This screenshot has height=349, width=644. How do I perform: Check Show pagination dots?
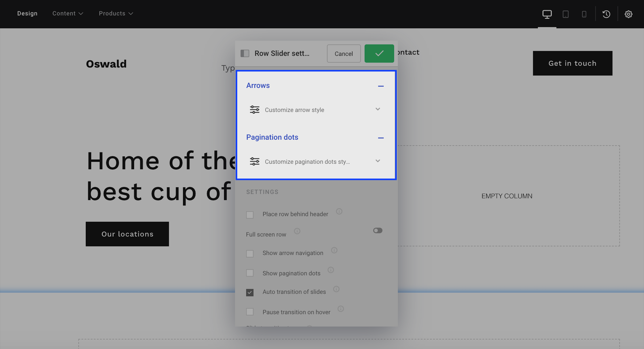[250, 273]
